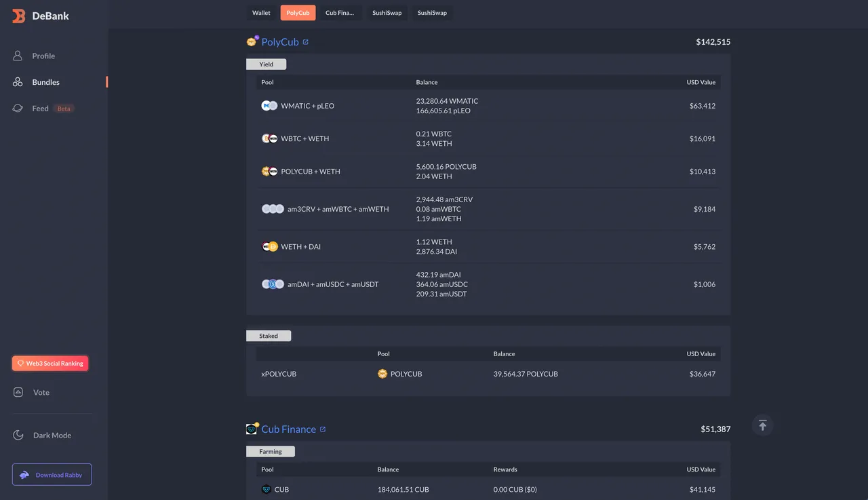868x500 pixels.
Task: Click the PolyCub total $142,515
Action: (x=713, y=42)
